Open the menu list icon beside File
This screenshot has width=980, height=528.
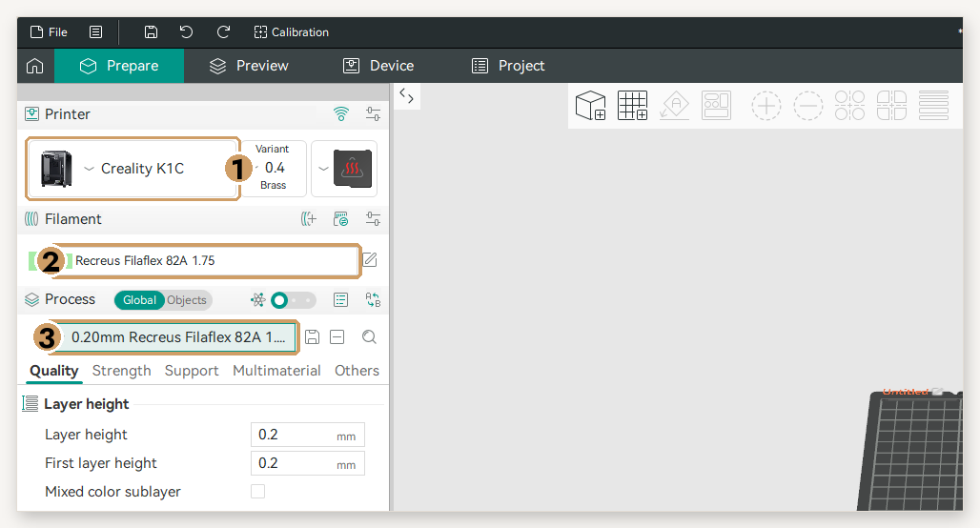pos(95,31)
